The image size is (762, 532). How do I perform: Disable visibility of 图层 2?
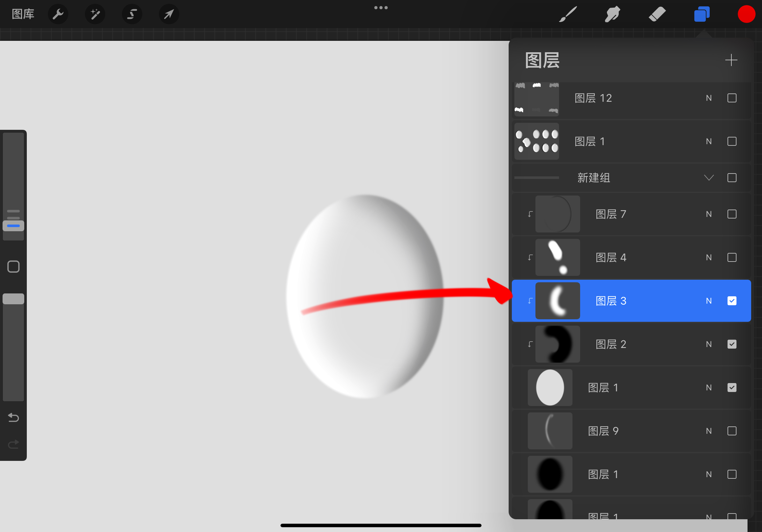pos(732,344)
